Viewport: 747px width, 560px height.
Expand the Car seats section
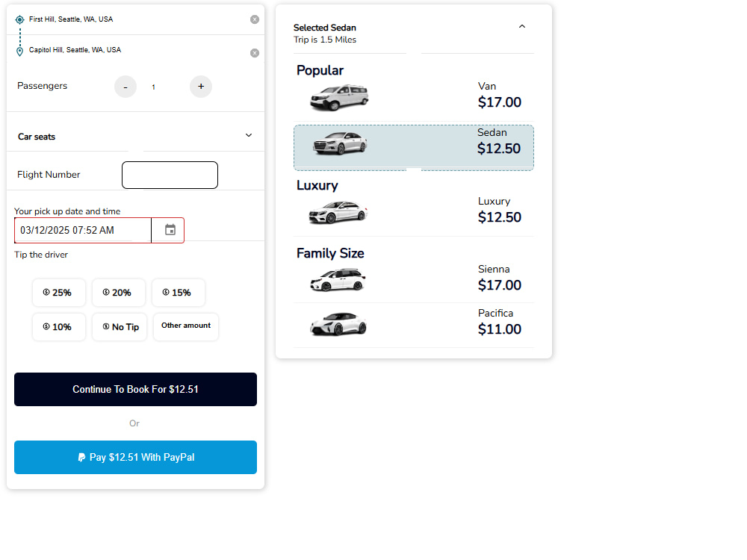click(135, 136)
